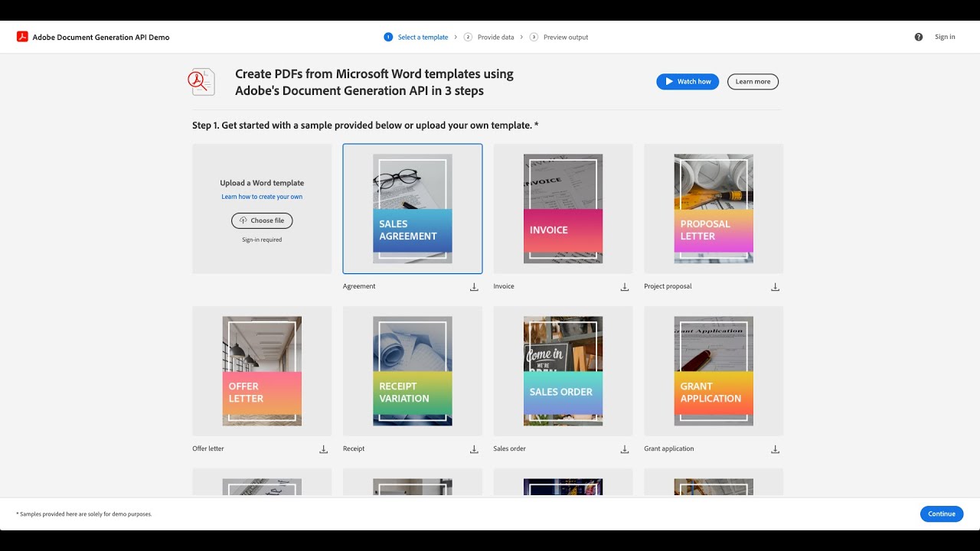Click the Upload a Word template label
980x551 pixels.
coord(262,183)
